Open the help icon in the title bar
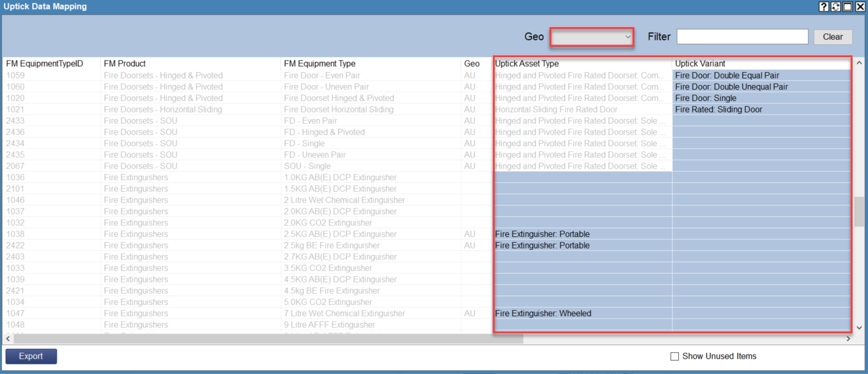The height and width of the screenshot is (374, 868). (824, 6)
